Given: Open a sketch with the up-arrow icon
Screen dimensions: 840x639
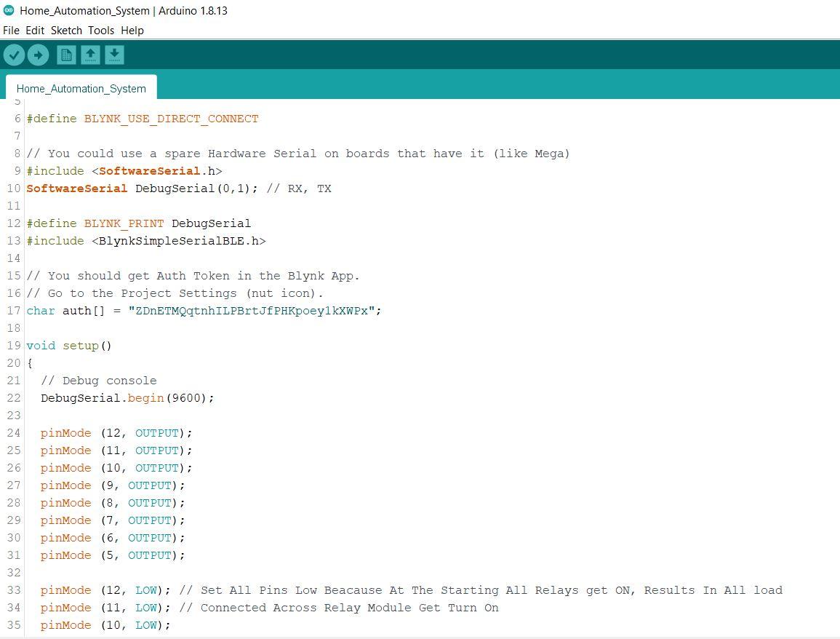Looking at the screenshot, I should tap(90, 55).
